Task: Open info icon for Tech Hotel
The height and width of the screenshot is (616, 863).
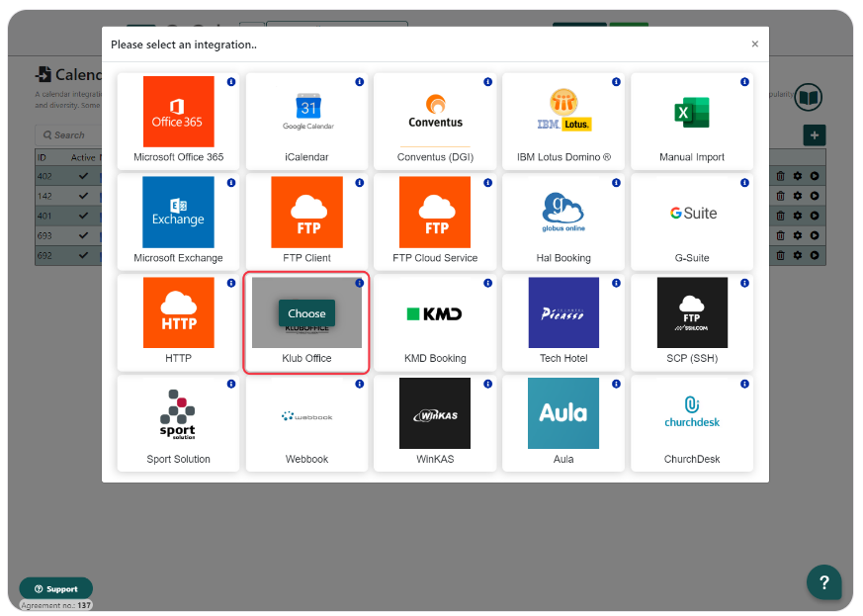Action: point(616,283)
